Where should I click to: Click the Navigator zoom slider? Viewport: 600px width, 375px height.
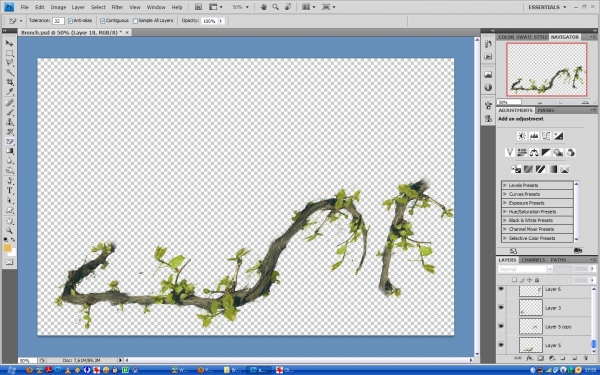click(561, 102)
